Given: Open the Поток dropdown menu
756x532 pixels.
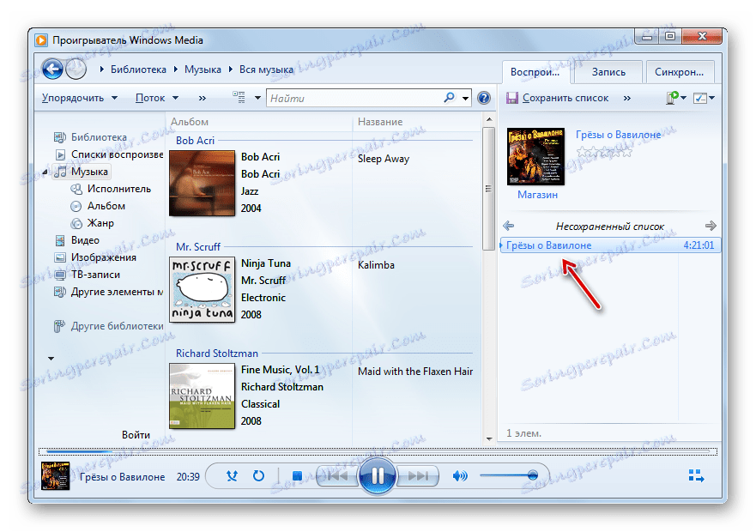Looking at the screenshot, I should [x=157, y=98].
